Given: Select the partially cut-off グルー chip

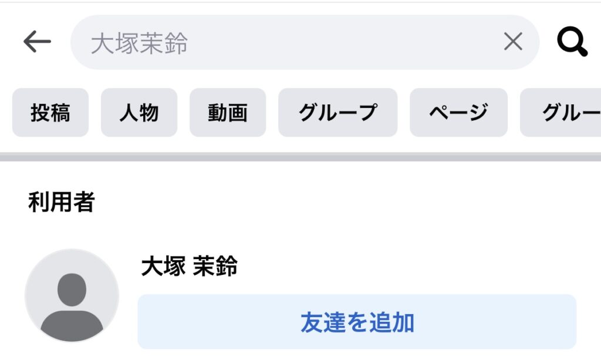Looking at the screenshot, I should [561, 113].
